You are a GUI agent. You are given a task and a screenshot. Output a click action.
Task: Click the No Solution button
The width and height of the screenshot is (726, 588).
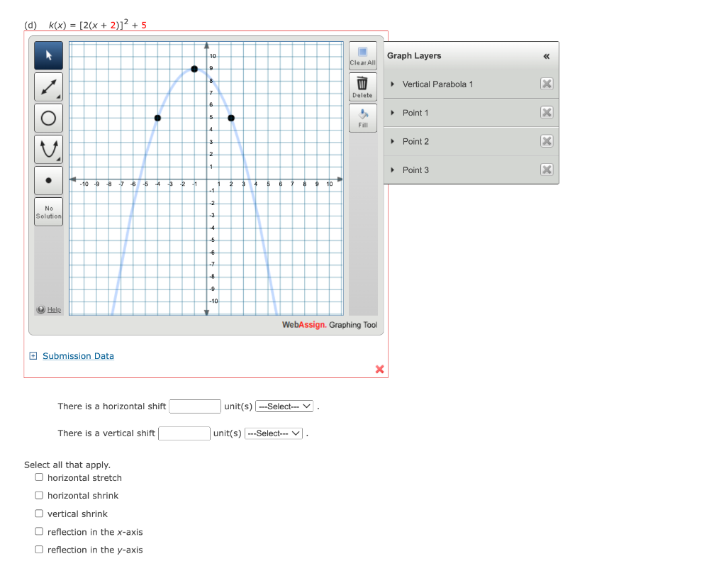click(x=48, y=211)
